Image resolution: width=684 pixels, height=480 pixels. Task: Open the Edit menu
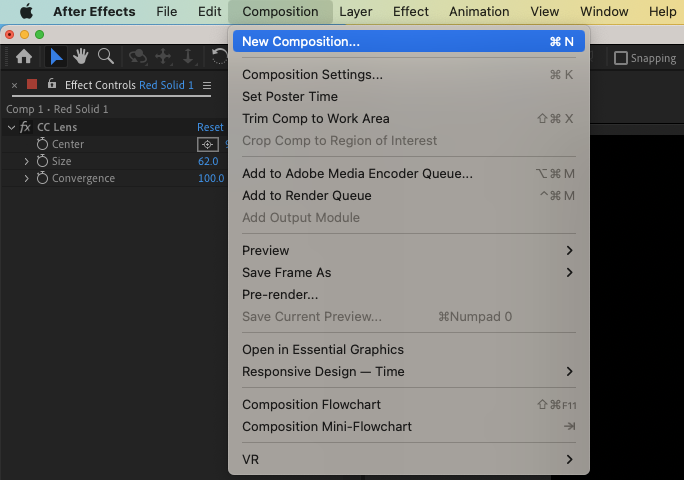pyautogui.click(x=209, y=11)
